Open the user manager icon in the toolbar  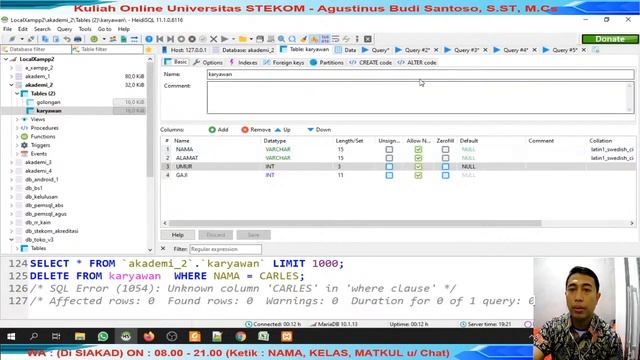pyautogui.click(x=113, y=39)
